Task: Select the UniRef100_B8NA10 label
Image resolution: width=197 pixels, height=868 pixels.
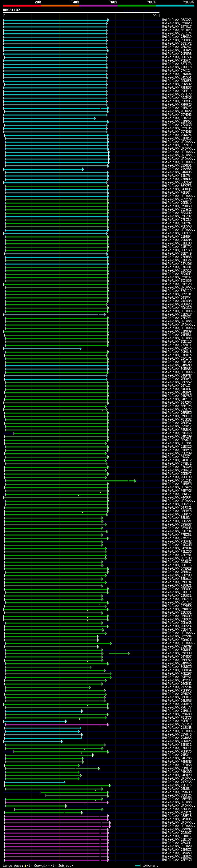Action: [177, 578]
